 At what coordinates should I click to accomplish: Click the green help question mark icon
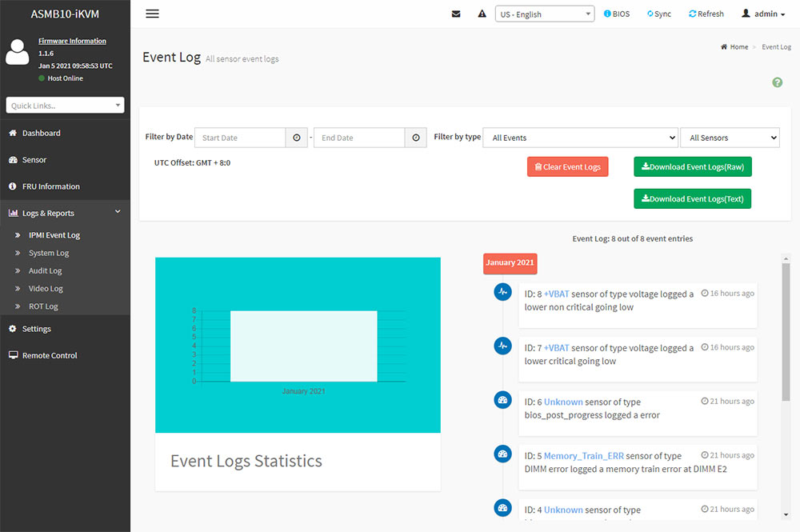coord(777,82)
